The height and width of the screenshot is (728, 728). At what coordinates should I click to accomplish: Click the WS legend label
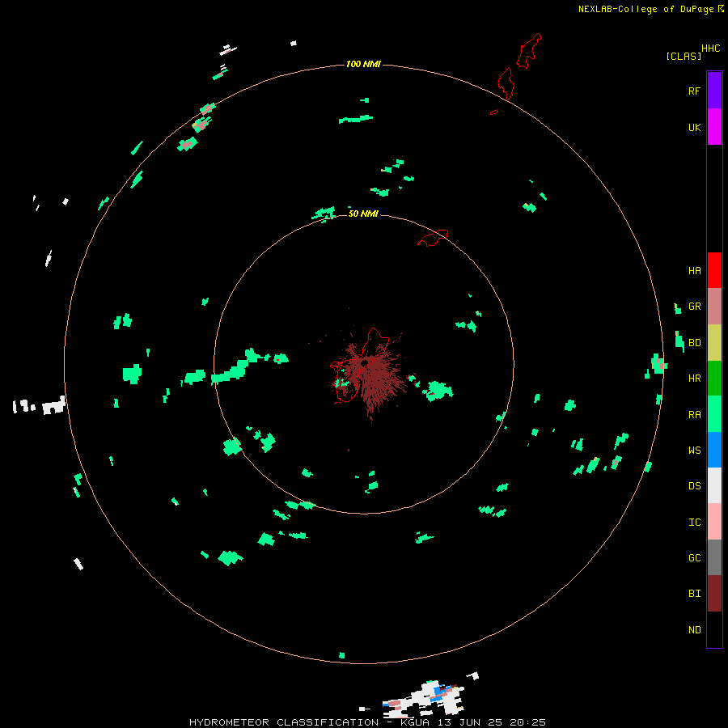click(694, 451)
